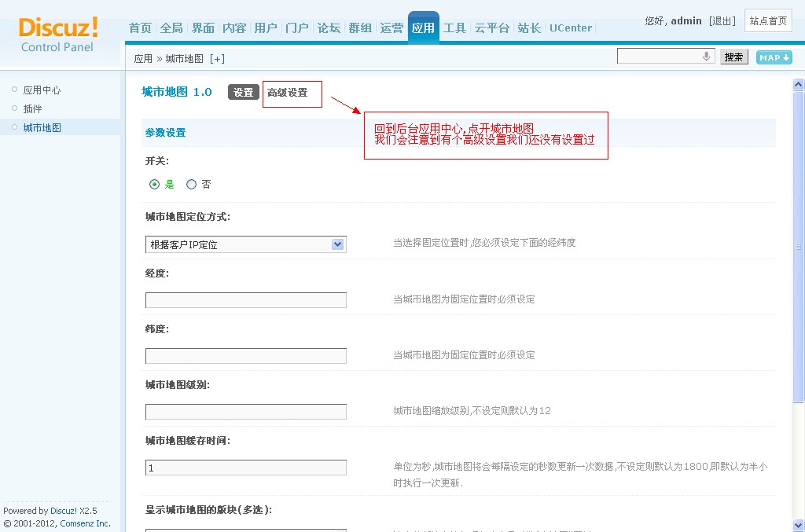Image resolution: width=805 pixels, height=532 pixels.
Task: Switch to the 云平台 menu
Action: [491, 28]
